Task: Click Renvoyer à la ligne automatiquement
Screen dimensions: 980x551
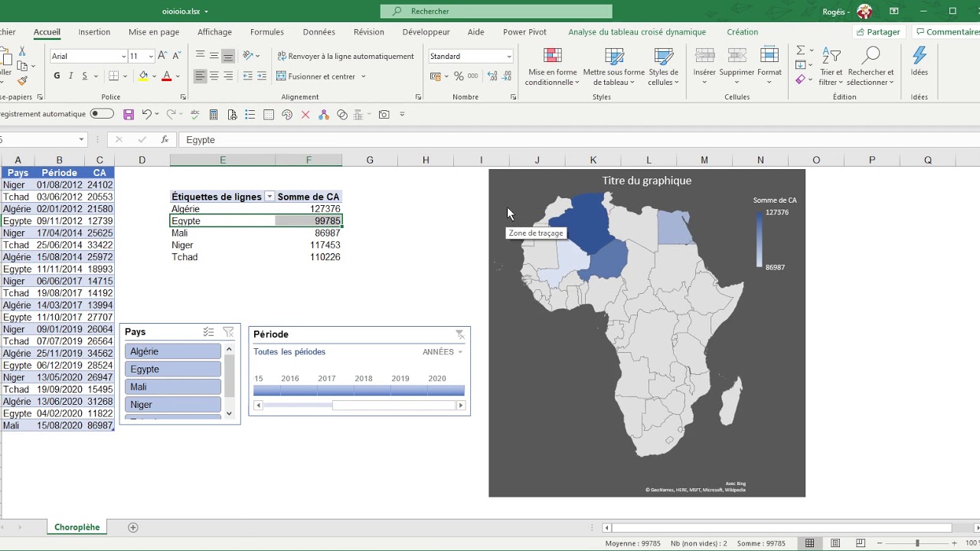Action: pyautogui.click(x=345, y=56)
